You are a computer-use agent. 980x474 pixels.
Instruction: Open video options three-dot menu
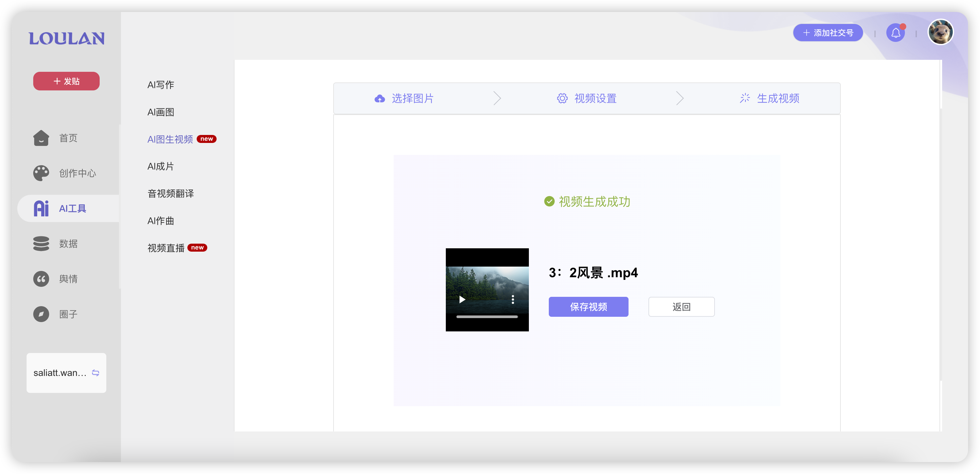pos(513,299)
